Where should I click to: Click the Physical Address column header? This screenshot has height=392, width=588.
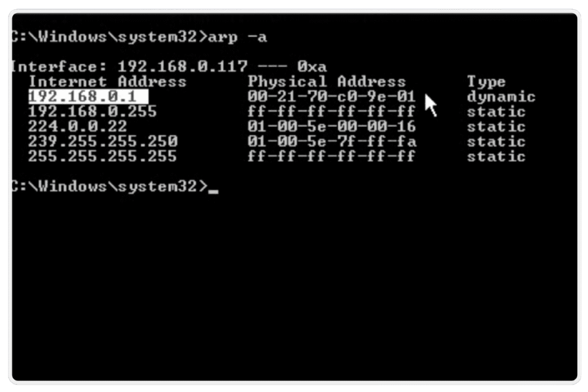(327, 82)
